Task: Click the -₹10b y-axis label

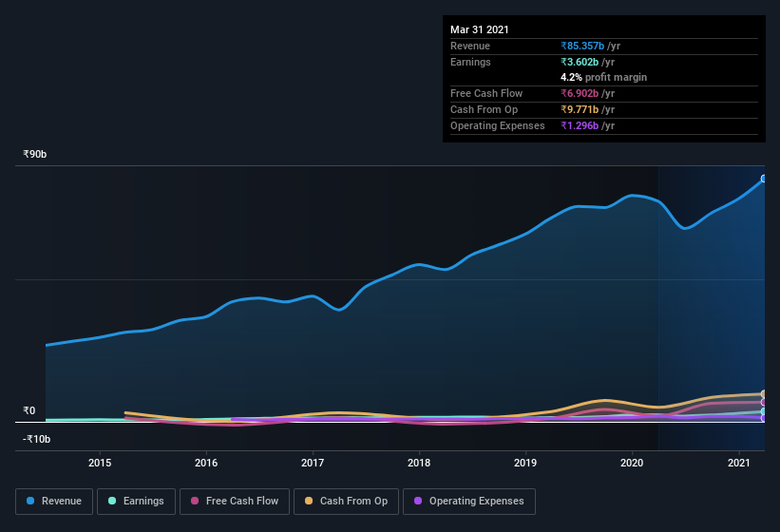Action: 36,439
